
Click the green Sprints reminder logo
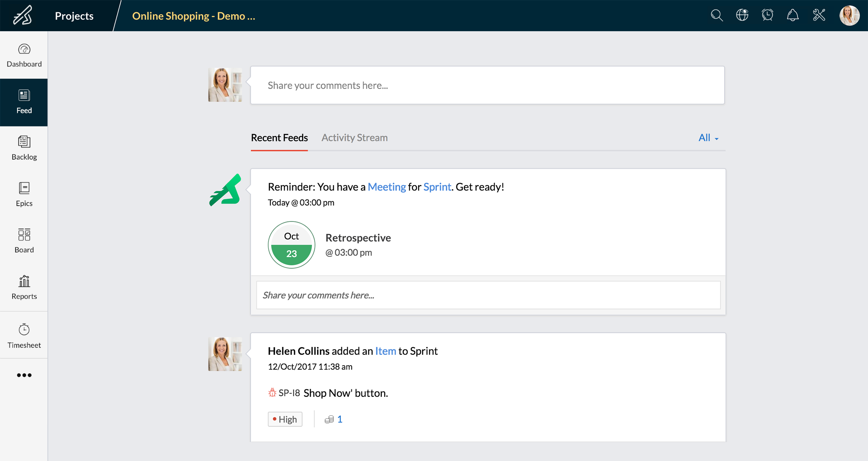coord(225,190)
